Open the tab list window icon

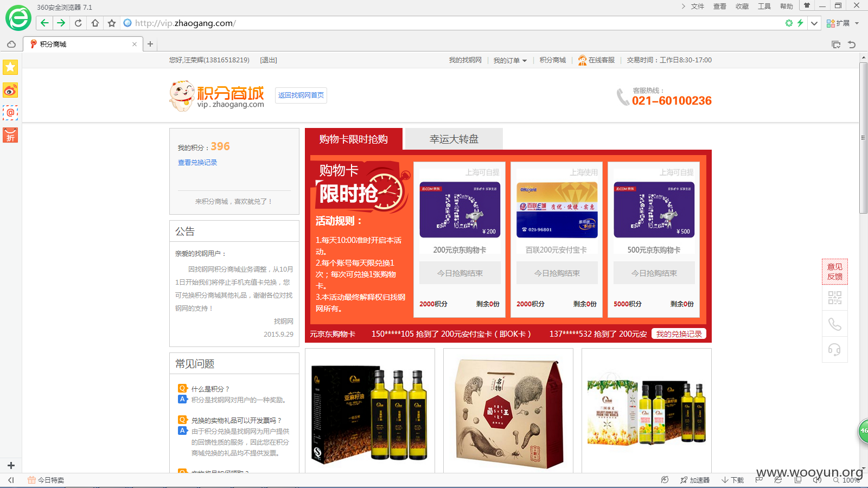point(836,44)
